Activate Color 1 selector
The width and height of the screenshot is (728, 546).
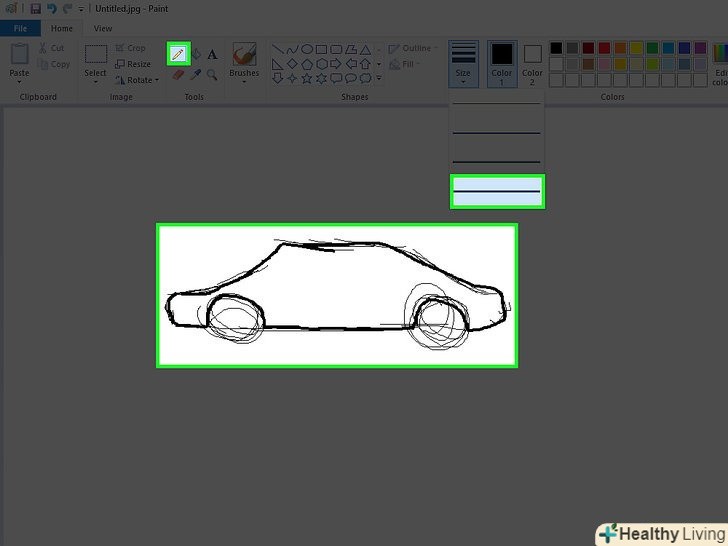(502, 60)
